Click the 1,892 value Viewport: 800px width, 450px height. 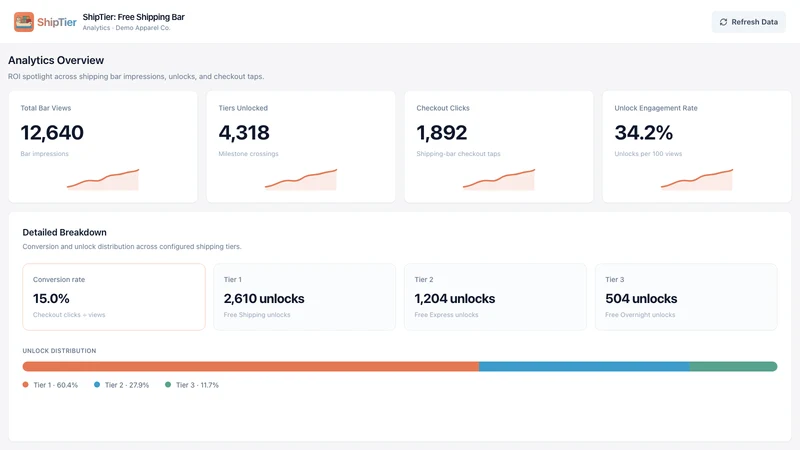click(x=442, y=133)
